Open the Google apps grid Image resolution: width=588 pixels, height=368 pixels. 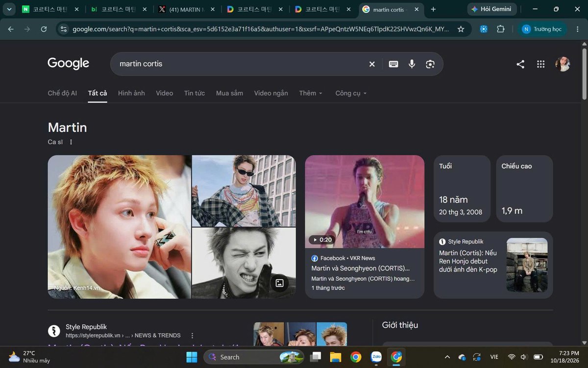coord(541,64)
